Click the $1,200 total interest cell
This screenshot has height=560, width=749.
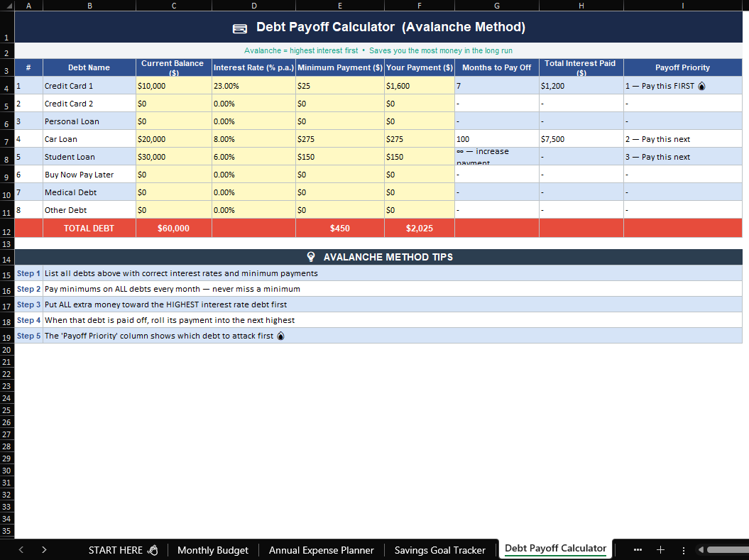[x=581, y=86]
